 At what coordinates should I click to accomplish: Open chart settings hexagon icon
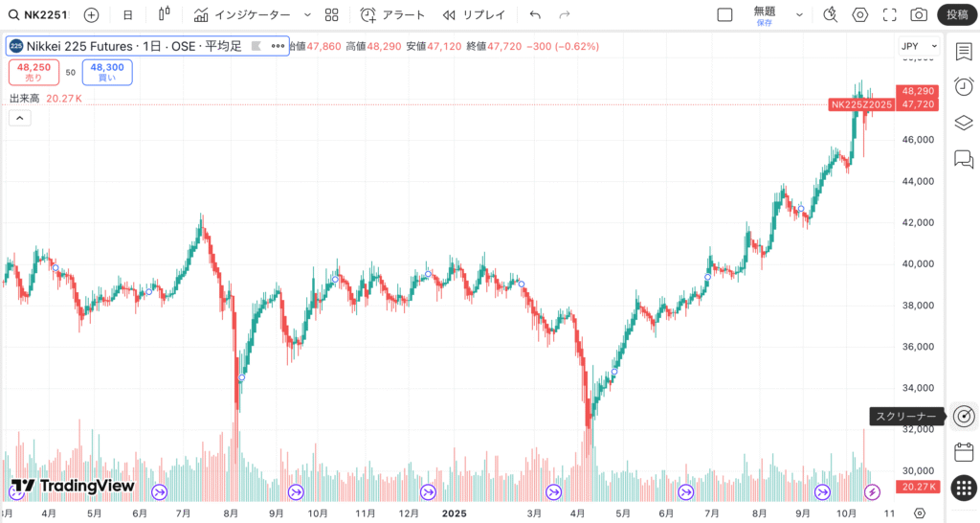pyautogui.click(x=860, y=14)
